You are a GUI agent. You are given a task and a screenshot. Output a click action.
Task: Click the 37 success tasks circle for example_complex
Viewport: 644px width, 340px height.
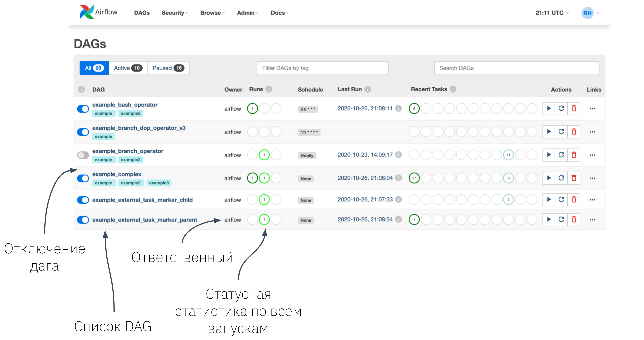coord(414,178)
